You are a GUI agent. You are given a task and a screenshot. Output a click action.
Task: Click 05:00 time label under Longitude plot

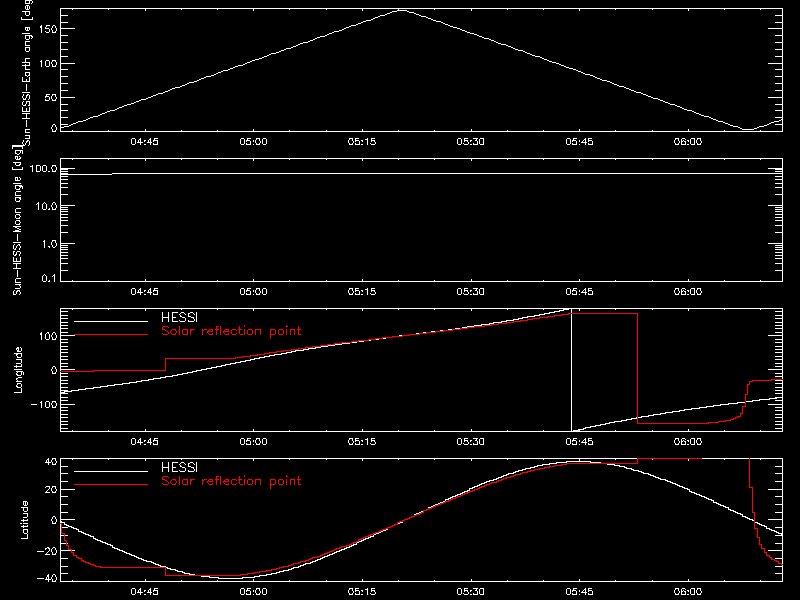pos(253,442)
